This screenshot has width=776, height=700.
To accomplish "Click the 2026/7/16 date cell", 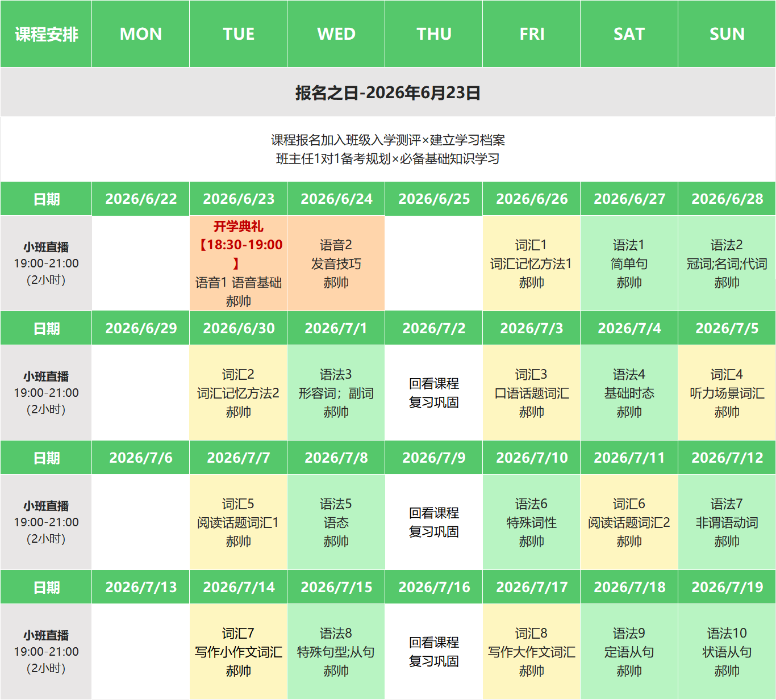I will click(433, 587).
